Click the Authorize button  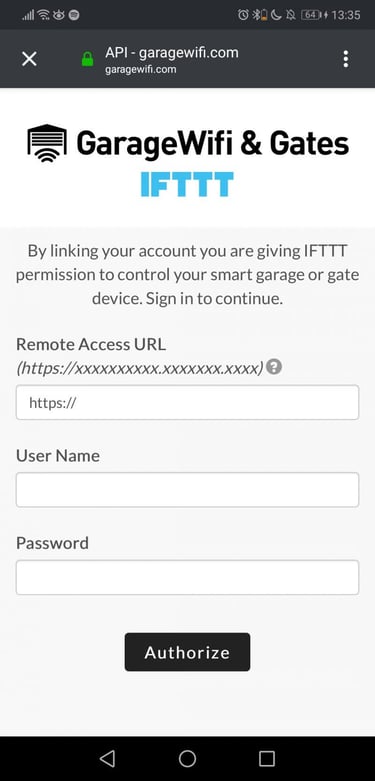187,652
